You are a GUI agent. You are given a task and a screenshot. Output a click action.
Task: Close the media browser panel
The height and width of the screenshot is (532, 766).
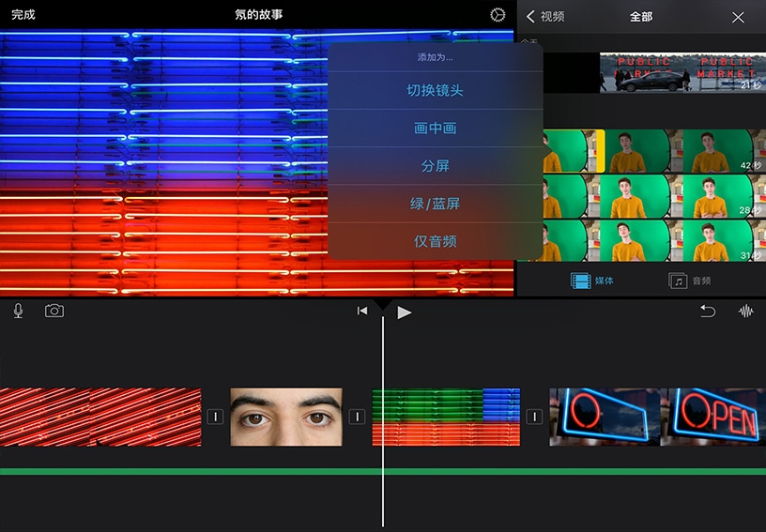pyautogui.click(x=738, y=17)
